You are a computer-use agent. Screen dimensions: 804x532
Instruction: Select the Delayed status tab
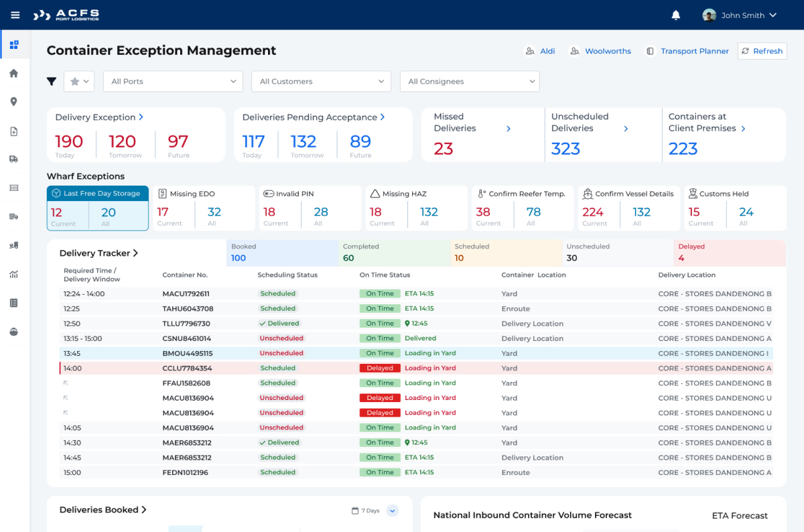pyautogui.click(x=729, y=253)
